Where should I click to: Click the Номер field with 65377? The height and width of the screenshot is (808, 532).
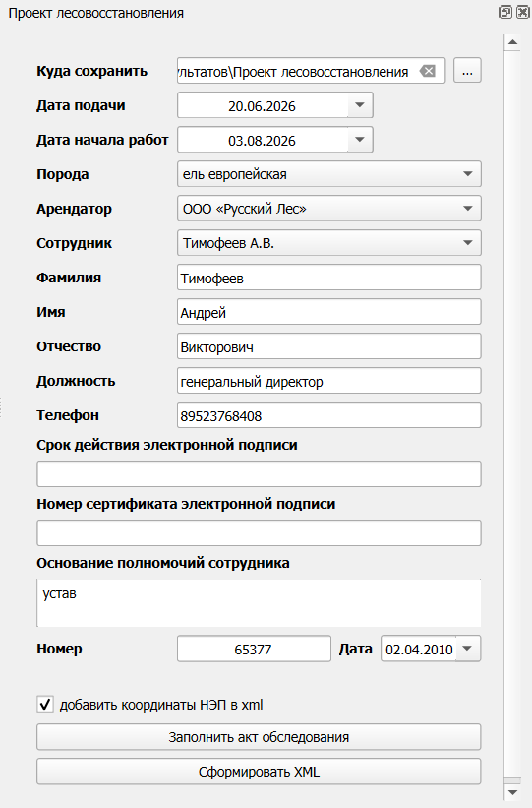pos(254,649)
